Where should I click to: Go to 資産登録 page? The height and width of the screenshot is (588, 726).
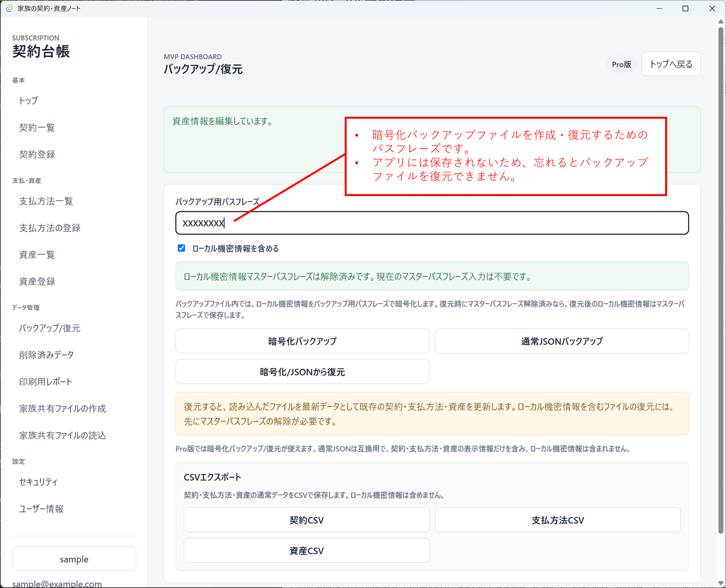[37, 281]
